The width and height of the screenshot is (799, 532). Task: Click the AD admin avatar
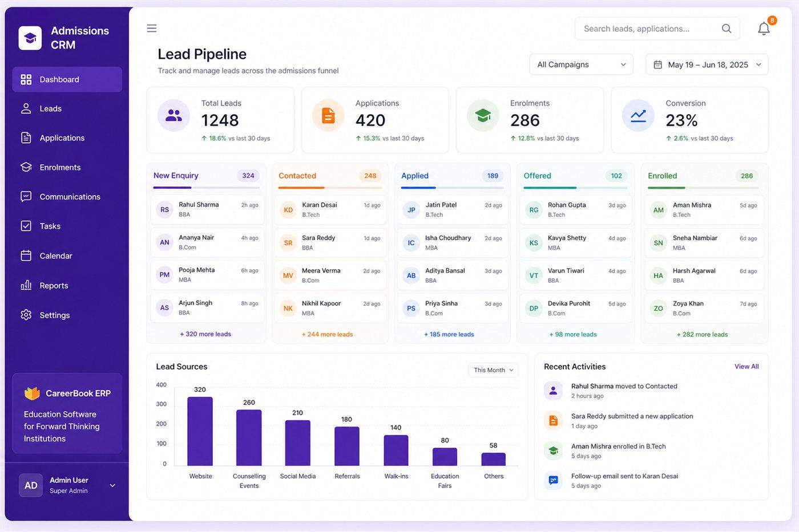pyautogui.click(x=31, y=485)
